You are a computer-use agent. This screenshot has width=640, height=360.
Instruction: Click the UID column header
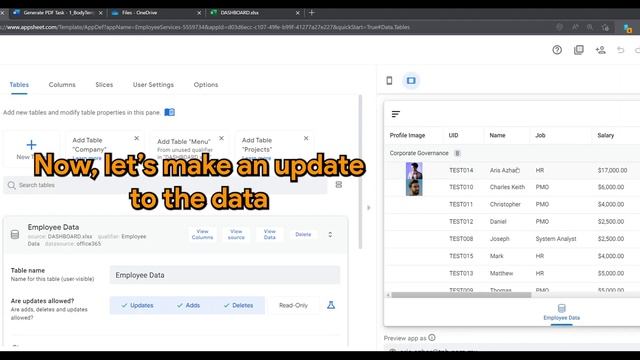pyautogui.click(x=453, y=135)
